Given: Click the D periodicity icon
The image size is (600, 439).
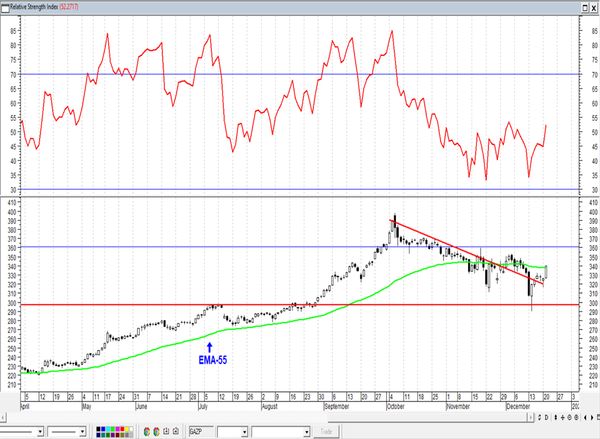Looking at the screenshot, I should coord(546,417).
